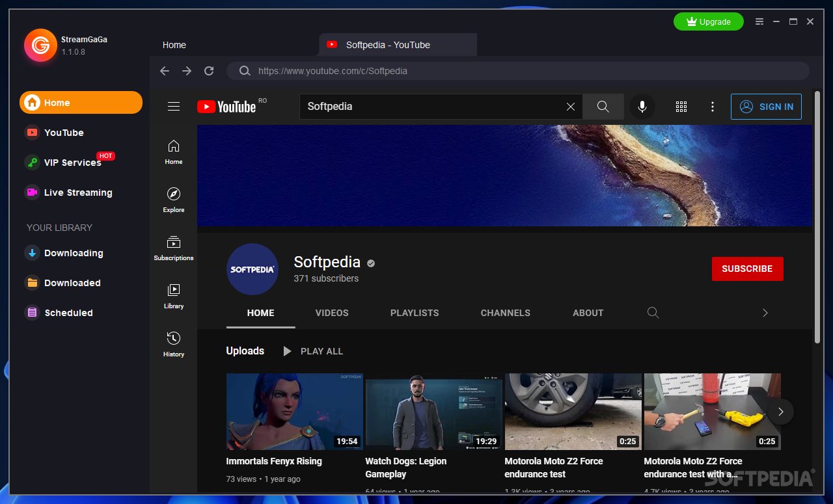Maximize the StreamGaGa window
This screenshot has width=833, height=504.
click(793, 21)
